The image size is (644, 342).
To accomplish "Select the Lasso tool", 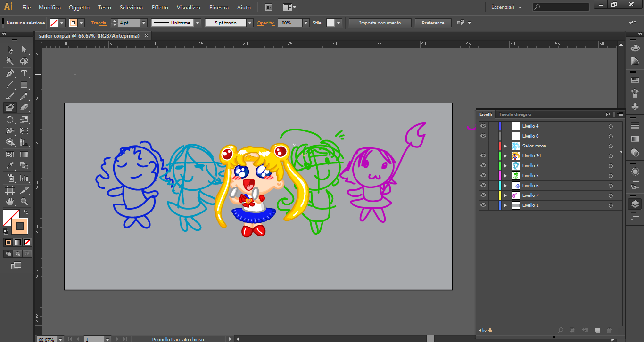I will pos(24,61).
